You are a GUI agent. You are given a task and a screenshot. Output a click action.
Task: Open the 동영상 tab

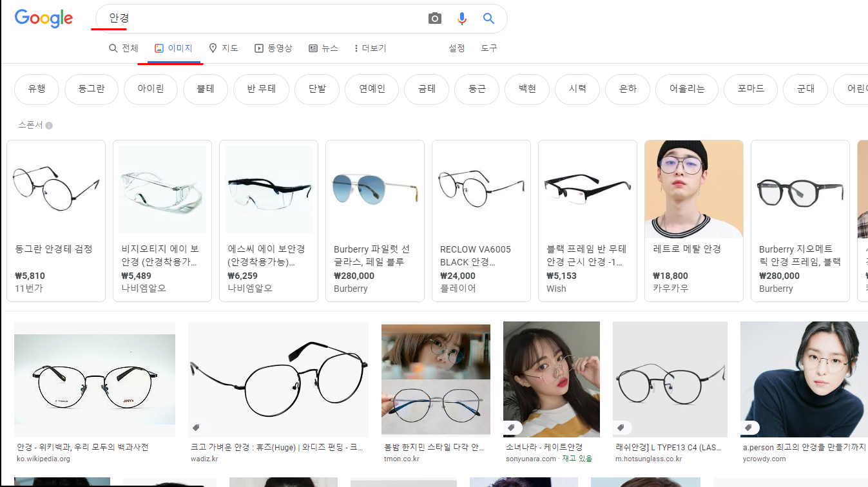point(273,48)
